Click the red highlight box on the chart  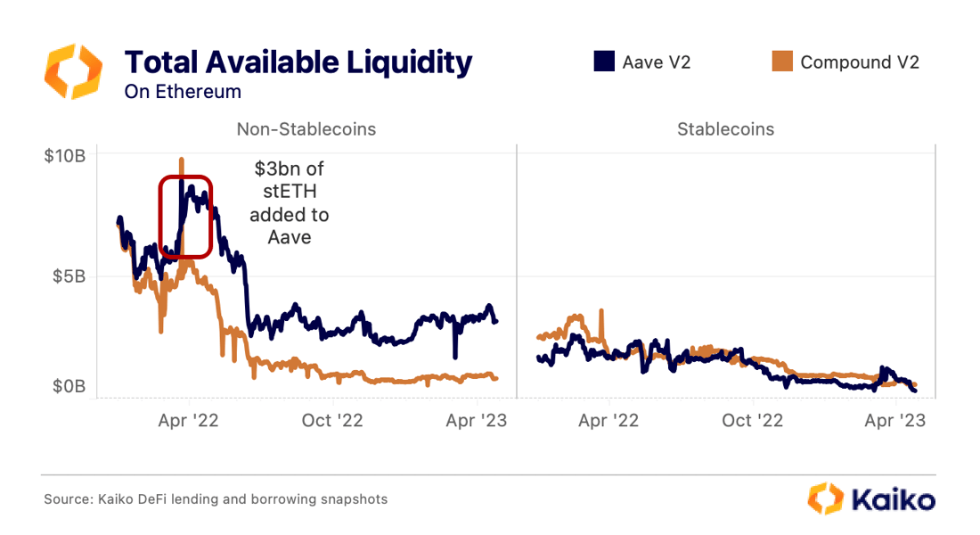(x=185, y=217)
